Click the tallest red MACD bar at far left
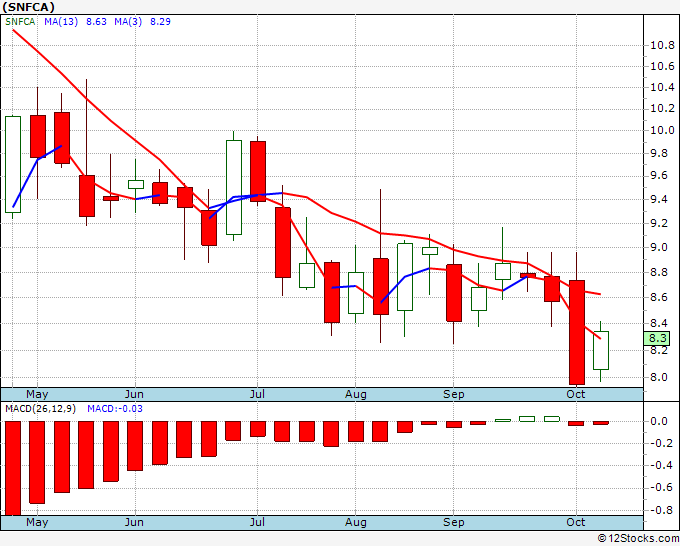This screenshot has height=546, width=680. coord(13,468)
